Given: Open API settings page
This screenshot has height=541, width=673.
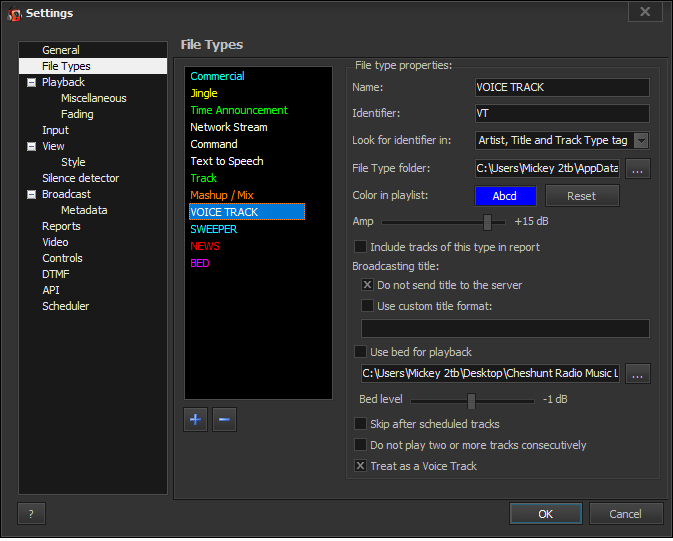Looking at the screenshot, I should (x=51, y=290).
